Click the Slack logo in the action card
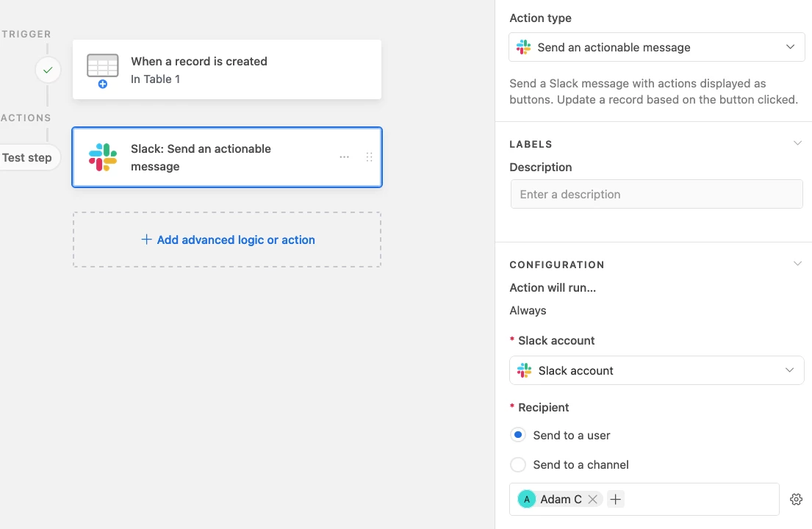 pos(103,157)
